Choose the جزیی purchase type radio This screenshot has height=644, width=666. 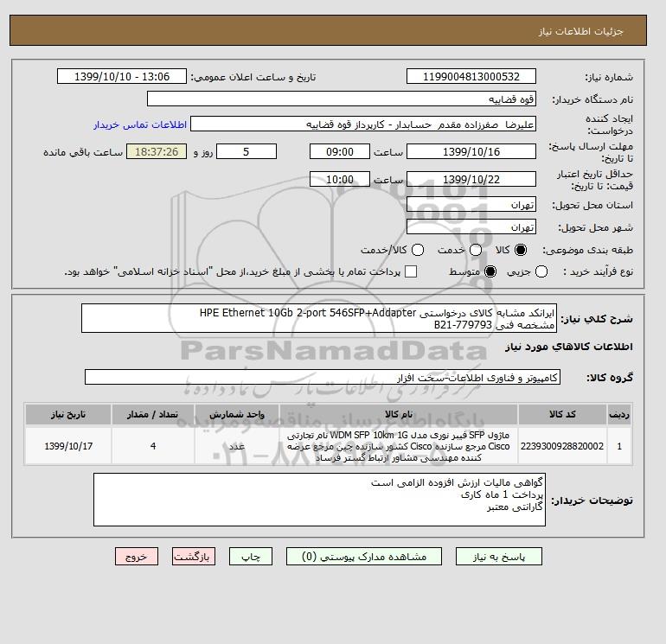click(541, 271)
